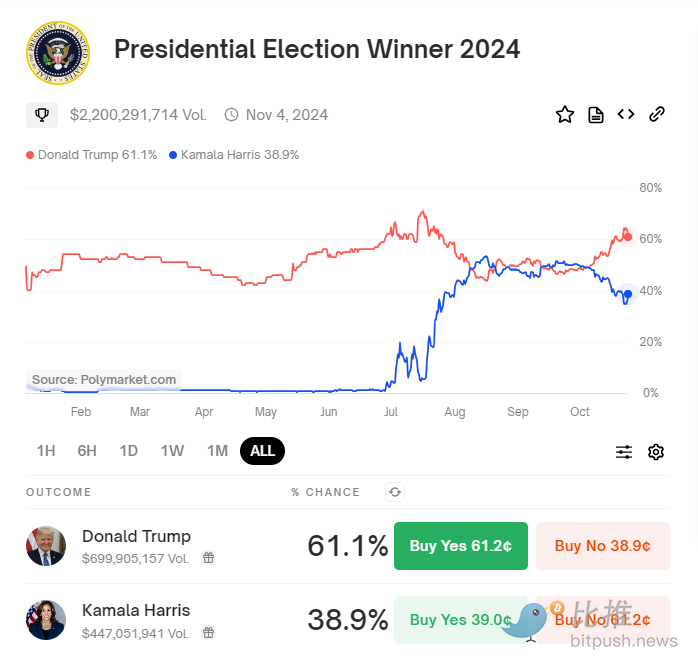Select the 1D chart range
This screenshot has width=698, height=668.
[x=129, y=451]
